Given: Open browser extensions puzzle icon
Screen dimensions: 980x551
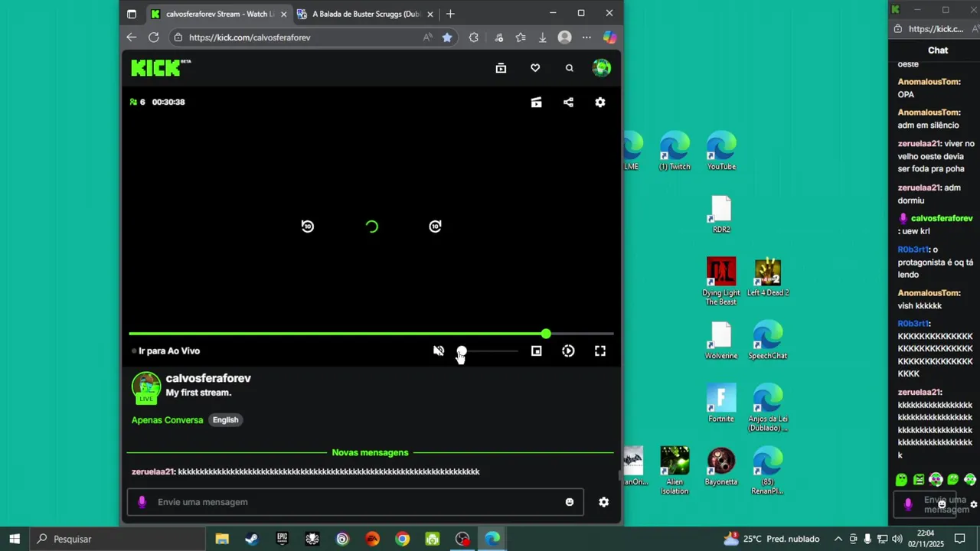Looking at the screenshot, I should click(x=473, y=37).
